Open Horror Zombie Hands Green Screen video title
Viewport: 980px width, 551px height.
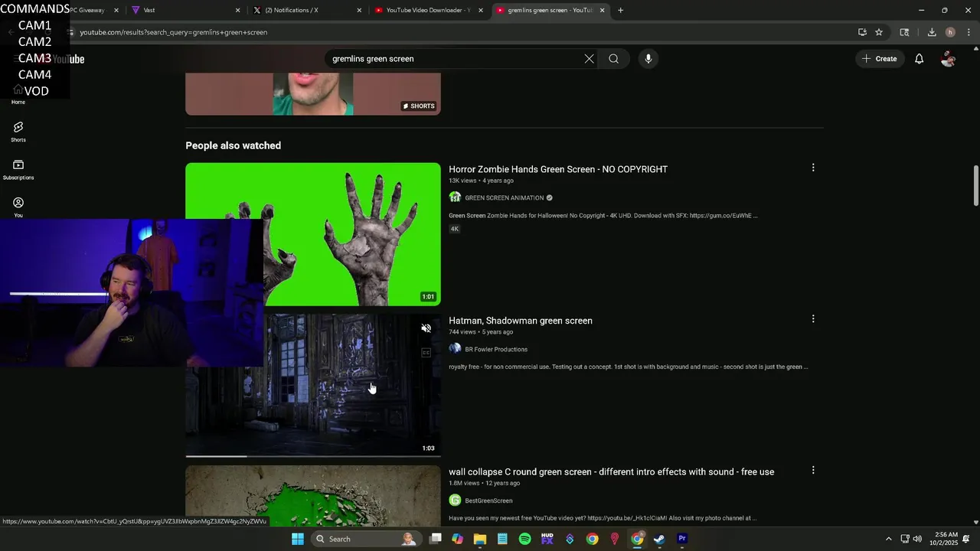click(x=558, y=169)
